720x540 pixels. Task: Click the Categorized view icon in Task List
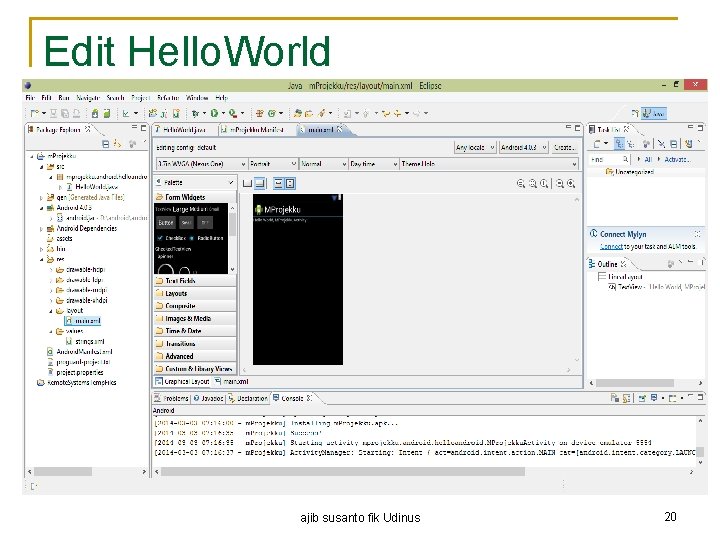point(619,144)
